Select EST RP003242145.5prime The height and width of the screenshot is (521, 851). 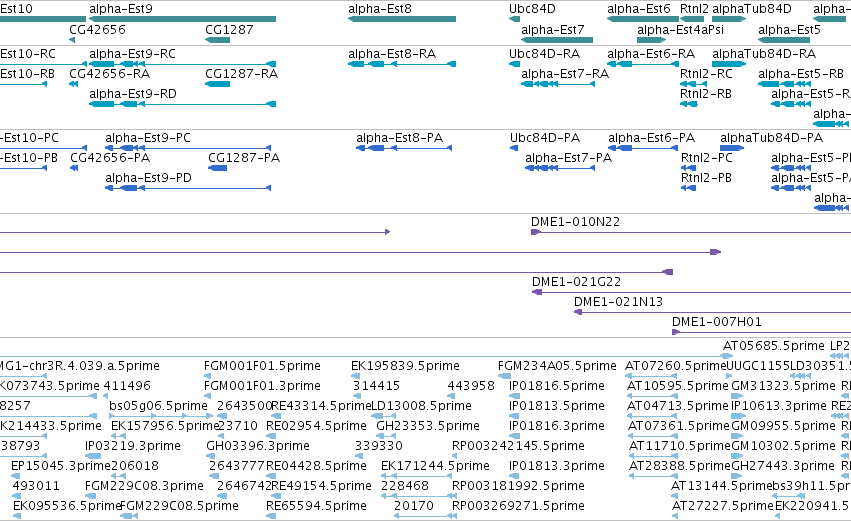pos(518,447)
